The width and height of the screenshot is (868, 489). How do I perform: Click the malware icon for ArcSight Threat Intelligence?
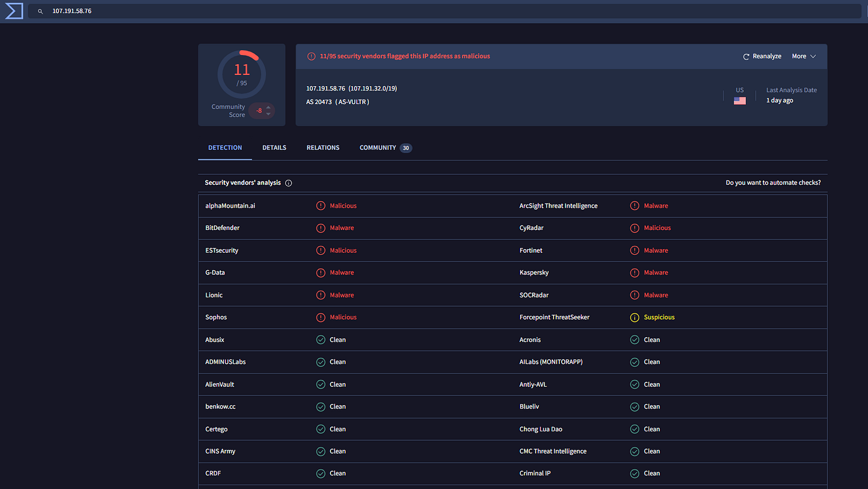click(634, 206)
